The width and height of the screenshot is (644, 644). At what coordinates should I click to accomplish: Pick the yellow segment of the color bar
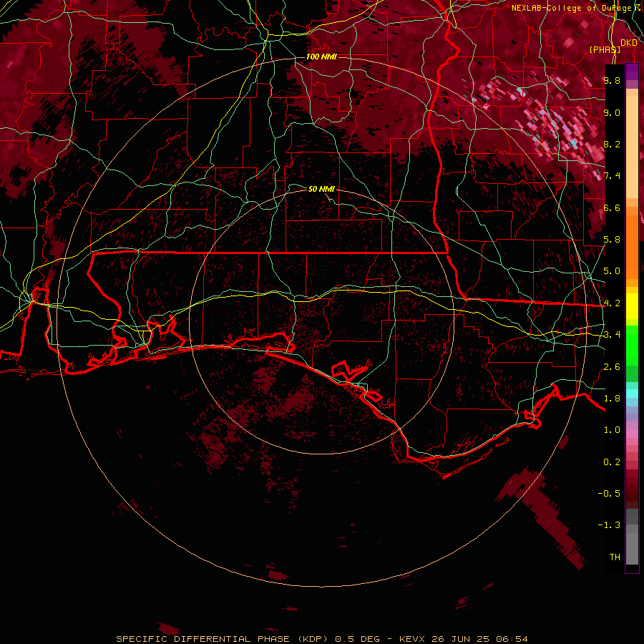(x=632, y=306)
